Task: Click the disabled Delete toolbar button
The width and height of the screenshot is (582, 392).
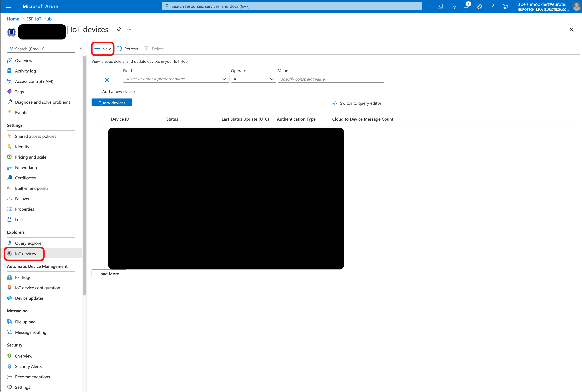Action: coord(154,49)
